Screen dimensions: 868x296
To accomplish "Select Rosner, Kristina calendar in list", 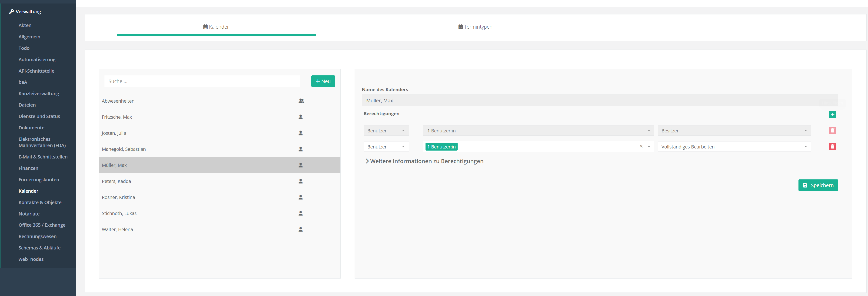I will [118, 197].
